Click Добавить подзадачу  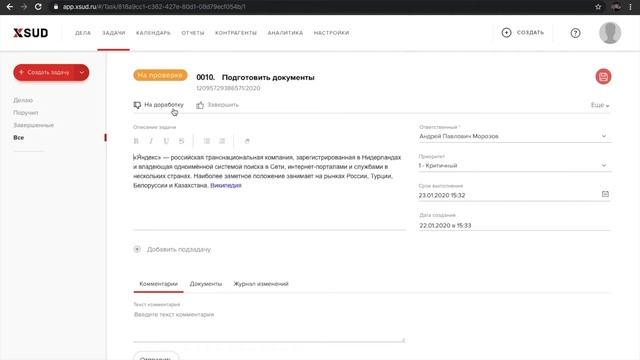click(x=172, y=249)
